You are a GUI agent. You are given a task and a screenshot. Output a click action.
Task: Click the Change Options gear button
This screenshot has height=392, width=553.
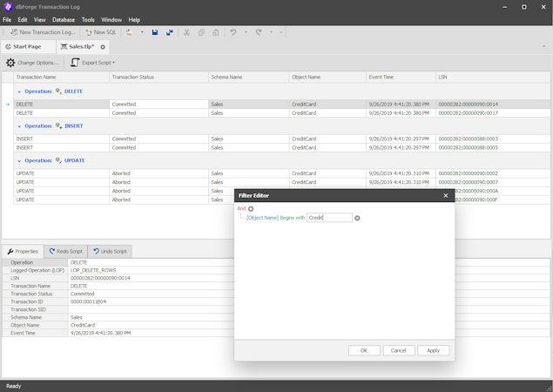32,63
